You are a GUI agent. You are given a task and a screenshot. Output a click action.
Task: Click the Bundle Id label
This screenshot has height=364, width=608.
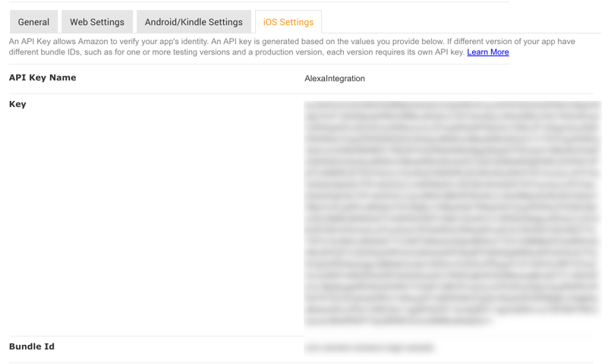click(32, 347)
